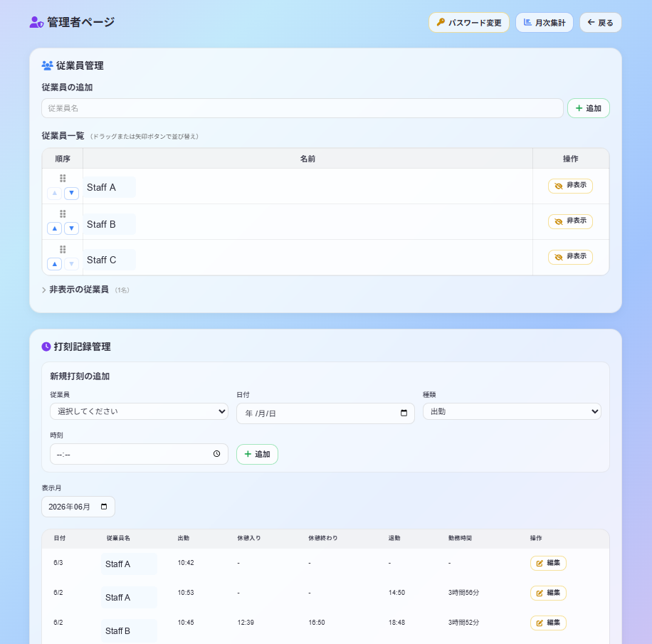Viewport: 652px width, 644px height.
Task: Click the 表示月 month field showing 2026年06月
Action: pos(78,507)
